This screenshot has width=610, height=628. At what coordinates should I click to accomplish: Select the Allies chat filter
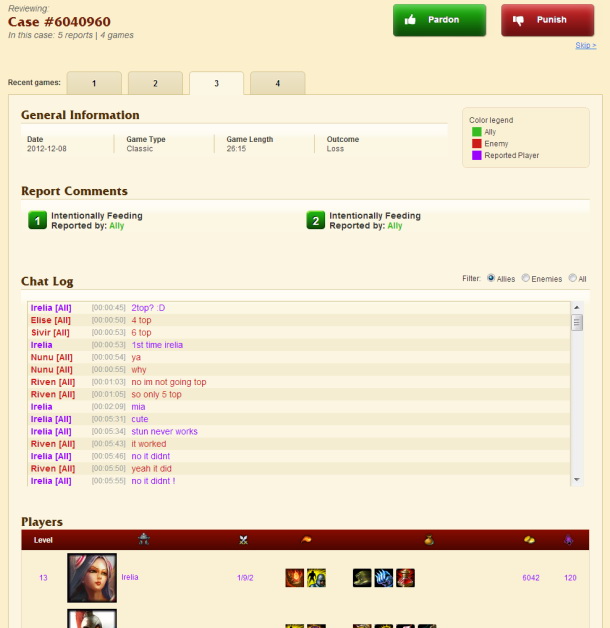click(491, 279)
